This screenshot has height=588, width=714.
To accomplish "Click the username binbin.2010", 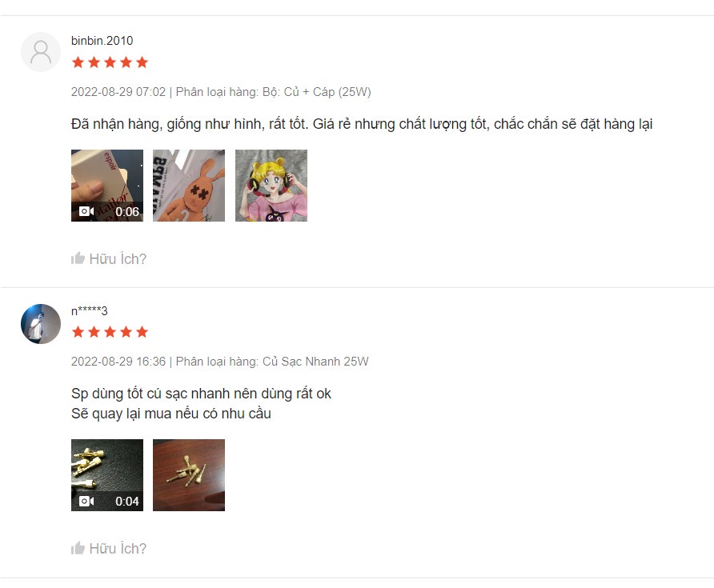I will [x=102, y=41].
